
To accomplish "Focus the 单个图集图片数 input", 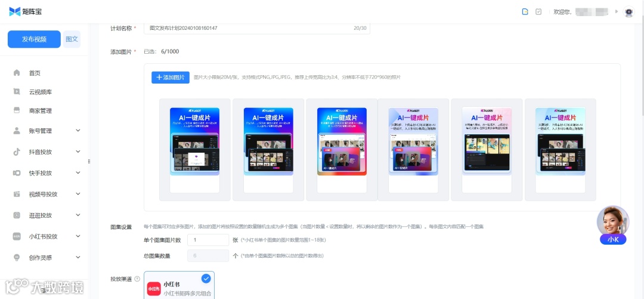I will 208,240.
